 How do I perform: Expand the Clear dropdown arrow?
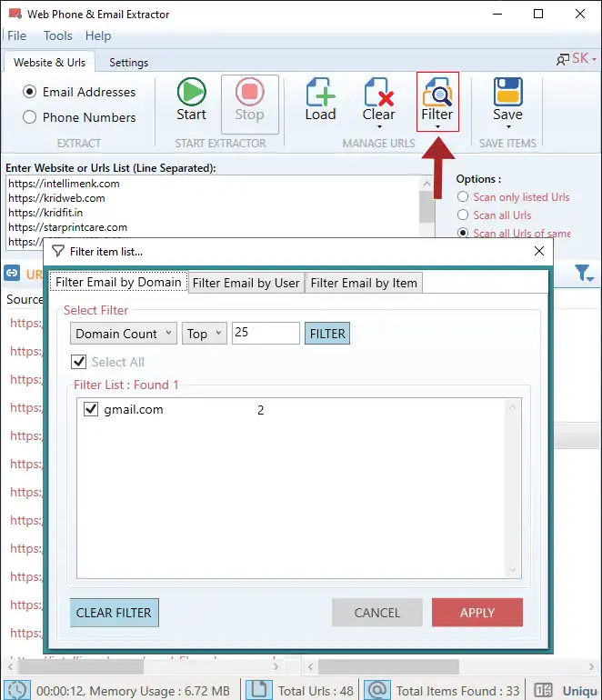coord(379,126)
